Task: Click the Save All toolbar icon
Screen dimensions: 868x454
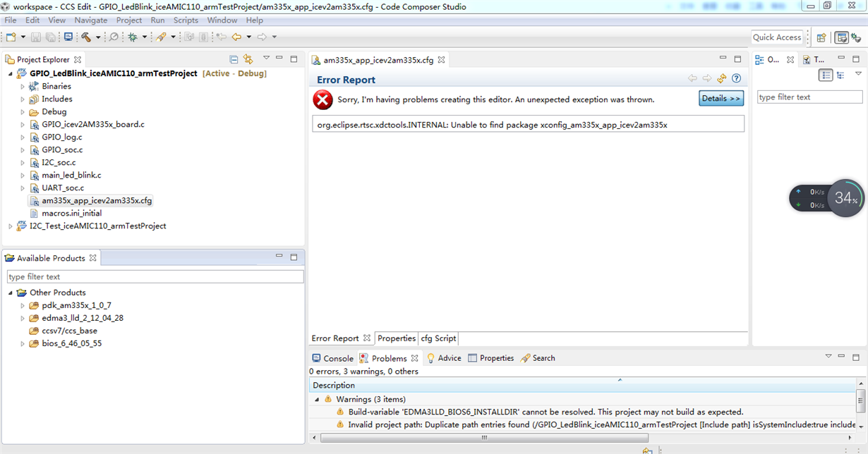Action: tap(50, 37)
